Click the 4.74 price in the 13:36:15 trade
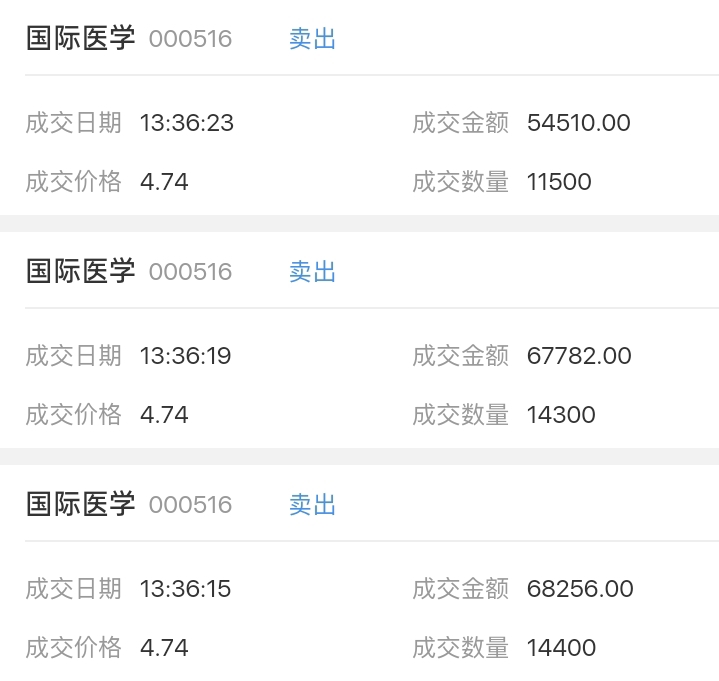The width and height of the screenshot is (719, 681). tap(164, 648)
